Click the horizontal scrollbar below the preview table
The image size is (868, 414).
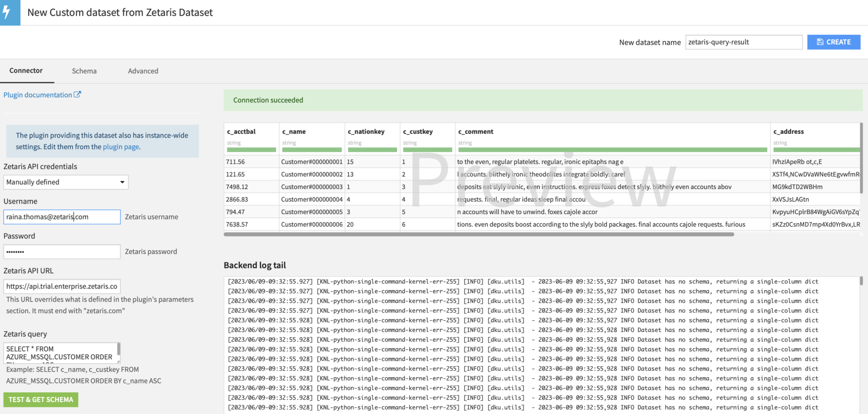479,234
